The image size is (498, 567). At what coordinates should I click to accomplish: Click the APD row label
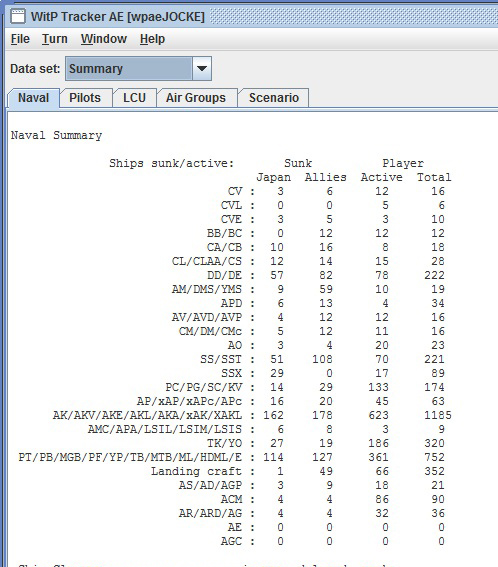click(231, 303)
